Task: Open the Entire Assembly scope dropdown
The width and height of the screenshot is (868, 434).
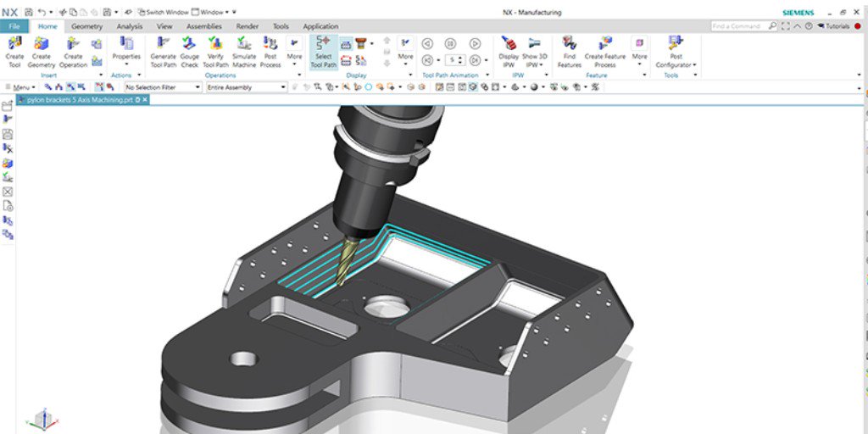Action: (x=247, y=87)
